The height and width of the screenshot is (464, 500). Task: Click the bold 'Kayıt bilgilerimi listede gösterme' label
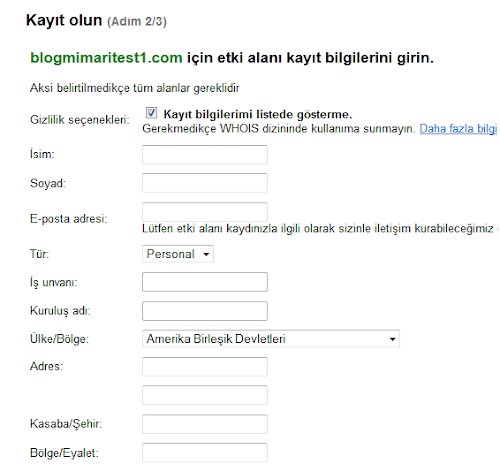pos(258,114)
